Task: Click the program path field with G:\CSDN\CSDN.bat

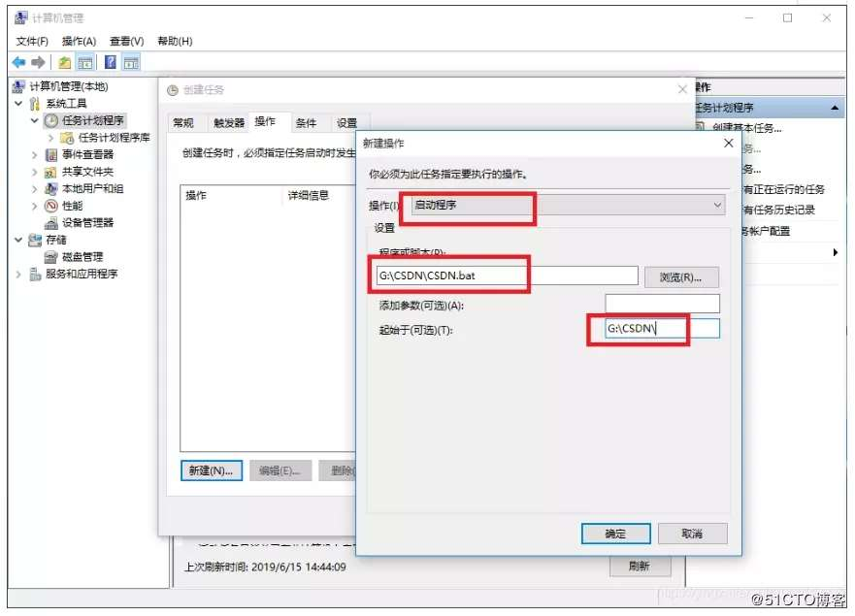Action: coord(507,276)
